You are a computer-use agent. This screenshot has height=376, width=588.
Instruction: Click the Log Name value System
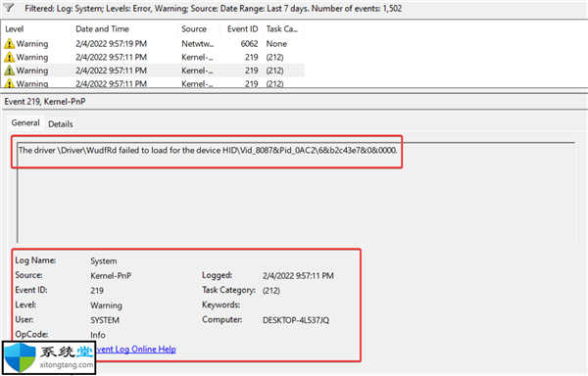pos(104,261)
